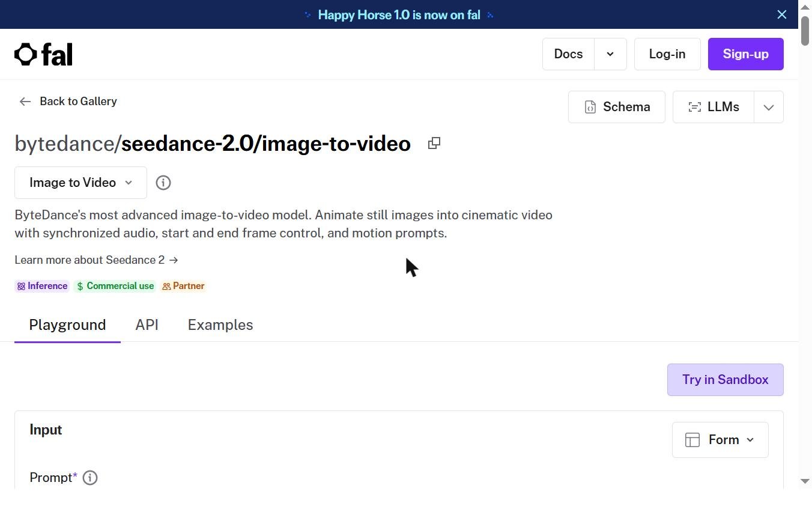Image resolution: width=812 pixels, height=515 pixels.
Task: Click the info icon beside Image to Video
Action: [x=163, y=183]
